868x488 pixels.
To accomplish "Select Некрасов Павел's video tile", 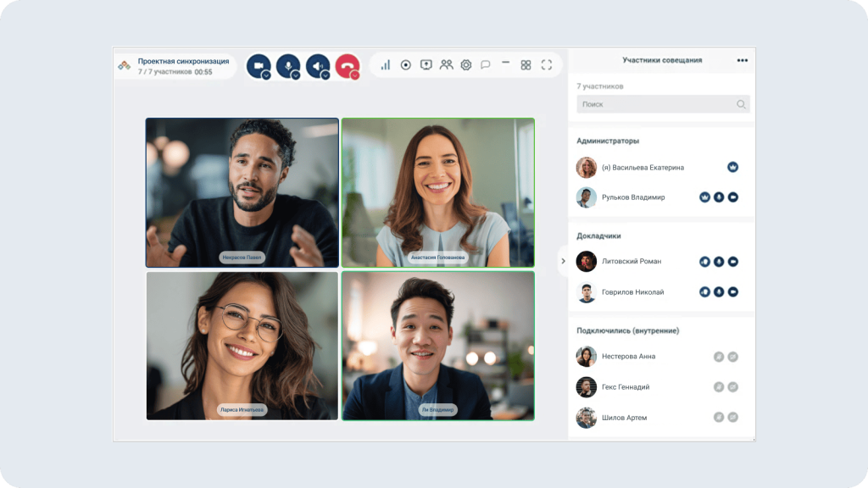I will pyautogui.click(x=242, y=192).
